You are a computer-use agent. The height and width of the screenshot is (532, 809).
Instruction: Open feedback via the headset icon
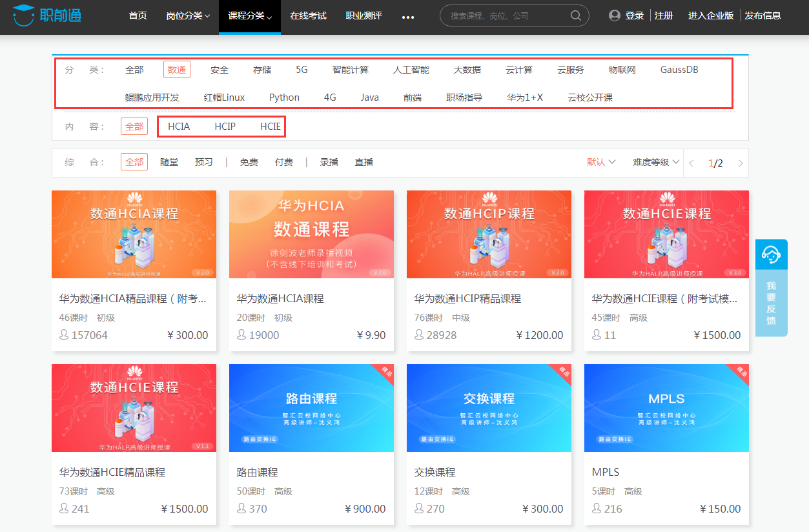click(772, 253)
